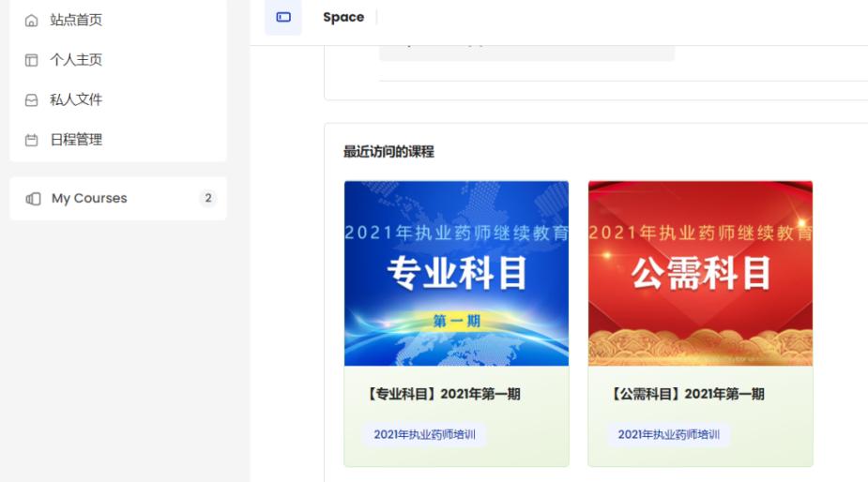Click the Space title in the header
868x482 pixels.
click(343, 18)
